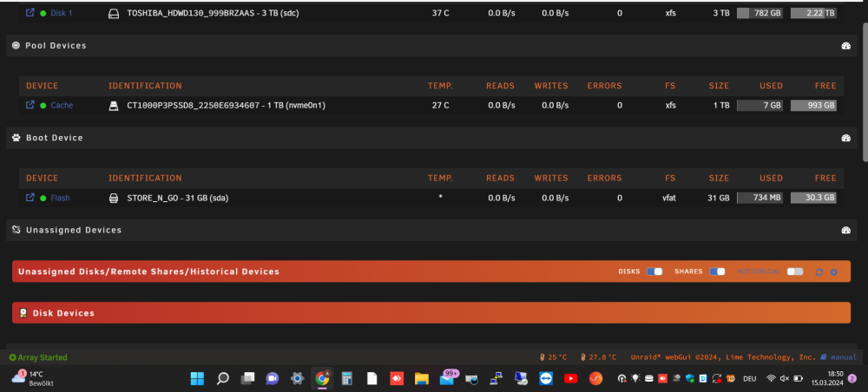868x392 pixels.
Task: Open the notification center badge
Action: [852, 379]
